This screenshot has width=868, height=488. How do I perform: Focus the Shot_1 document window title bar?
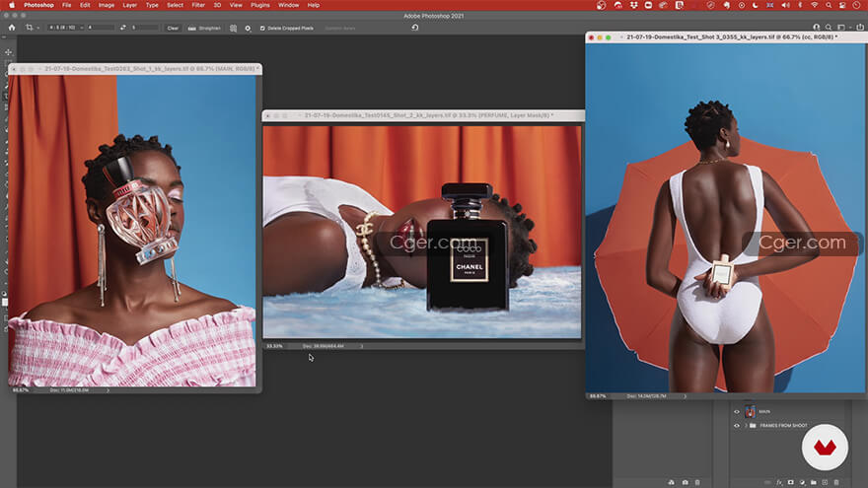pyautogui.click(x=136, y=69)
